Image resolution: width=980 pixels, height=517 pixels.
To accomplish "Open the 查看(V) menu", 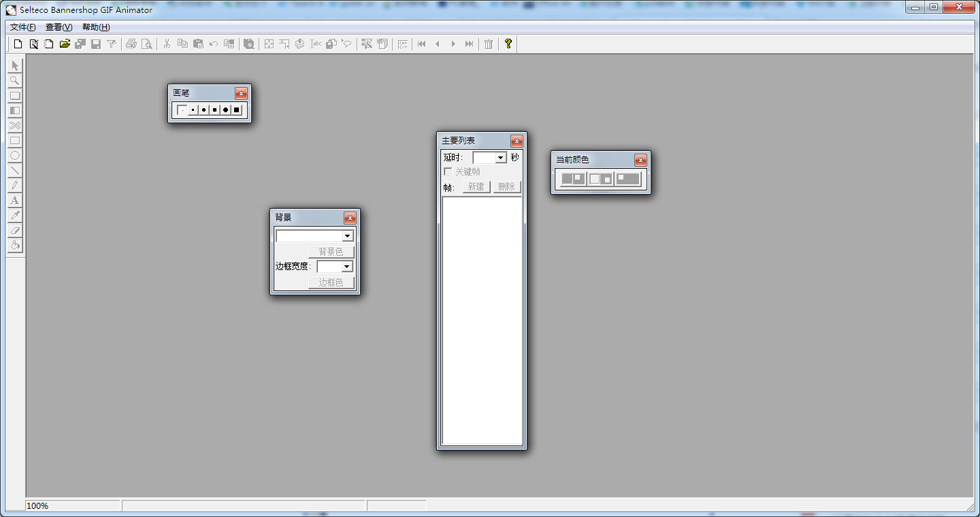I will tap(59, 27).
